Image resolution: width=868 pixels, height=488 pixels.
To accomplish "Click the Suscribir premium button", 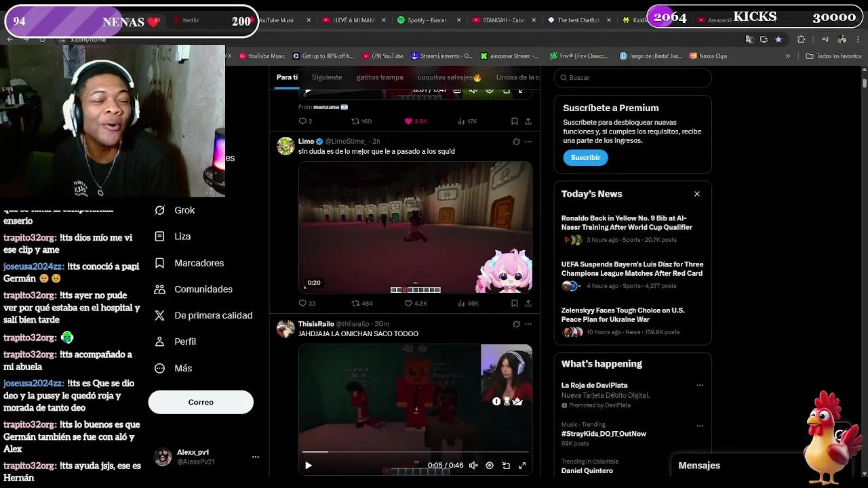I will [585, 157].
